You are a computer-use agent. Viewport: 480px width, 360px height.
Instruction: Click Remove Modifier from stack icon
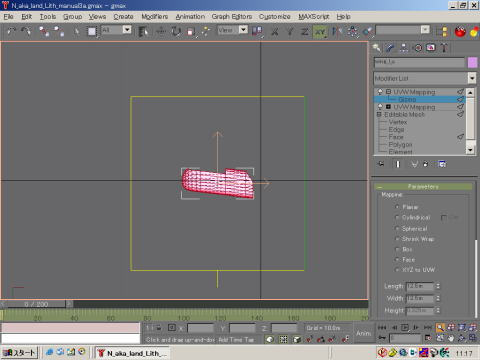pyautogui.click(x=426, y=164)
